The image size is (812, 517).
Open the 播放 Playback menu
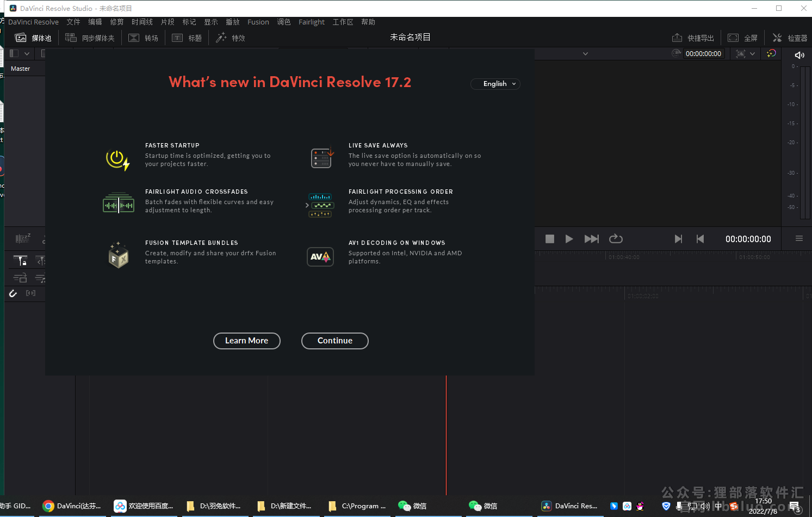click(233, 22)
